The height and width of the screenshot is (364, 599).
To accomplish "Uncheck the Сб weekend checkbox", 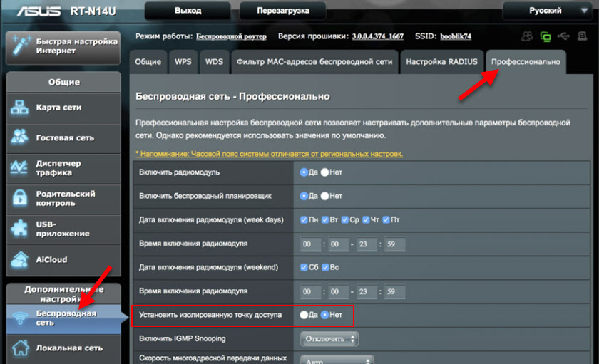I will [304, 267].
